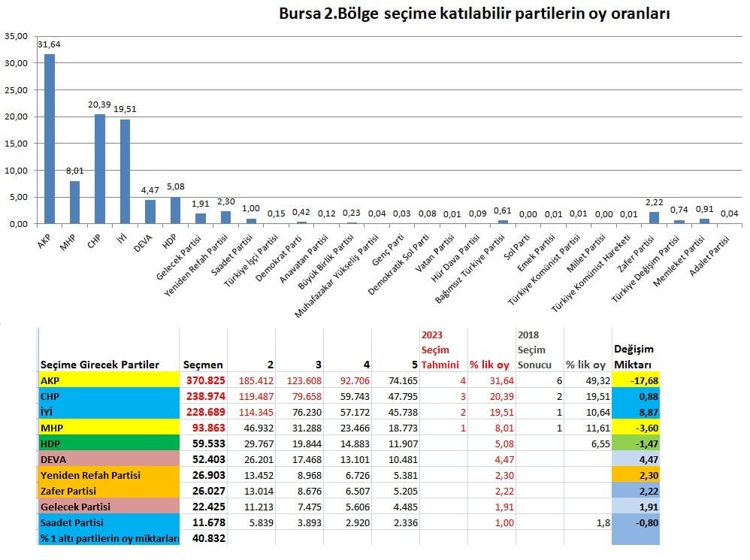Click the voter count cell 370.825

[204, 380]
